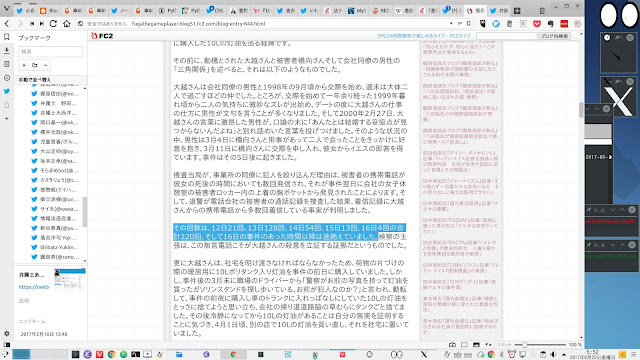The height and width of the screenshot is (360, 640).
Task: Open the address bar history dropdown
Action: (451, 24)
